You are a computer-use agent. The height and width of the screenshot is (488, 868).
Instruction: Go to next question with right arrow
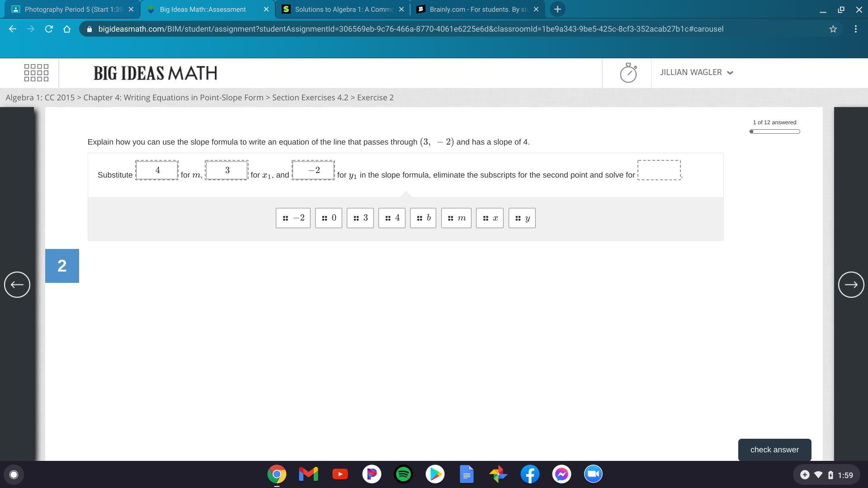(x=851, y=285)
